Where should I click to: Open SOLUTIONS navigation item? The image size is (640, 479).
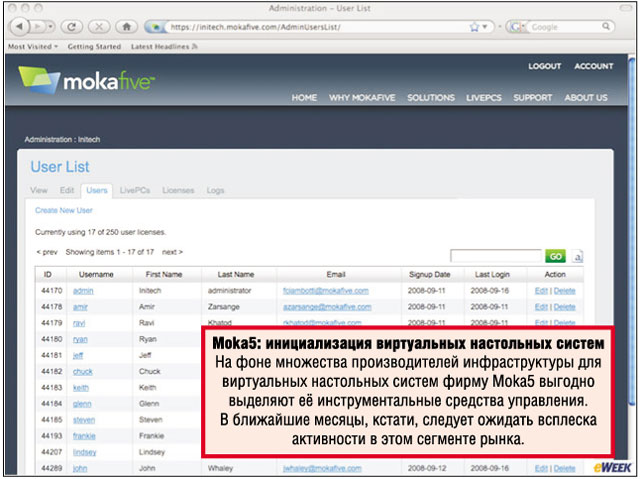click(x=431, y=98)
